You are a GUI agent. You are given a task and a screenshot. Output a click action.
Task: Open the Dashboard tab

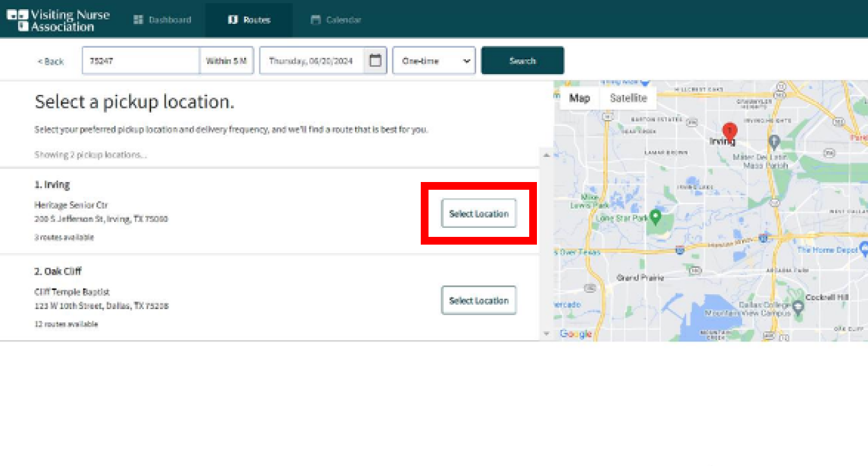(162, 20)
